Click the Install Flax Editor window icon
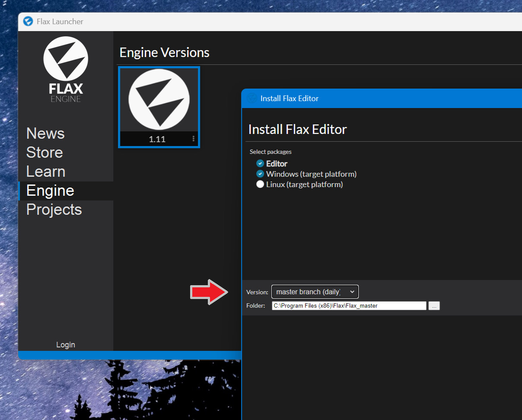Image resolution: width=522 pixels, height=420 pixels. click(x=251, y=99)
